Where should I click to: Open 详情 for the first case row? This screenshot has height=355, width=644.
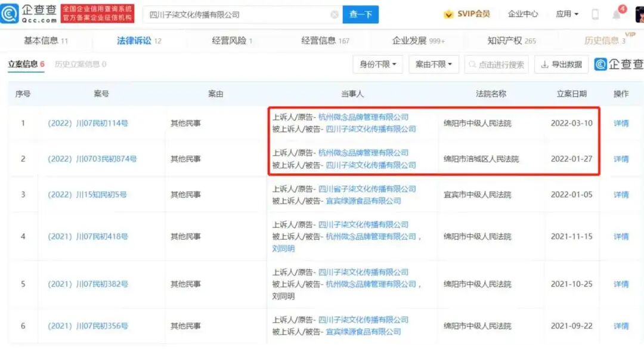tap(621, 123)
